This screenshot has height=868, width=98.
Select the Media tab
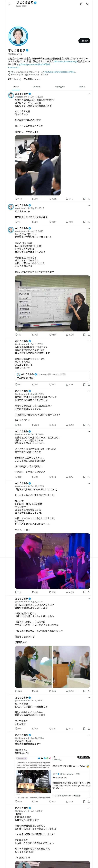pos(82,87)
